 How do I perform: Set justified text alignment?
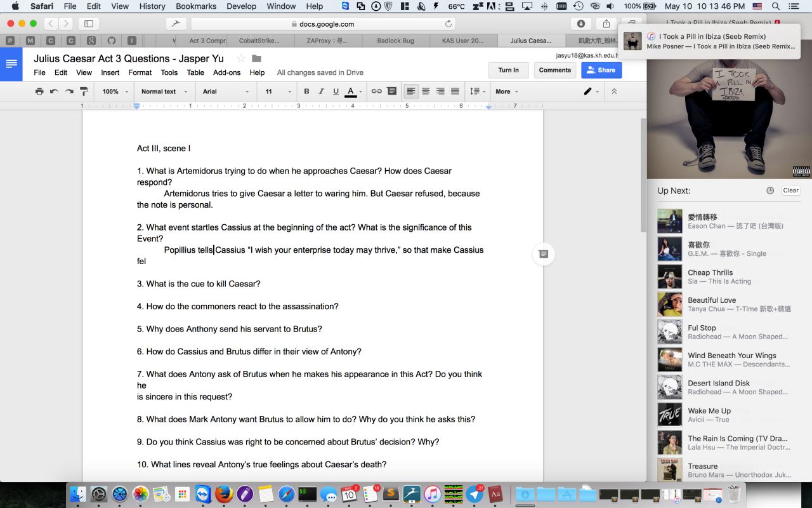[x=455, y=91]
